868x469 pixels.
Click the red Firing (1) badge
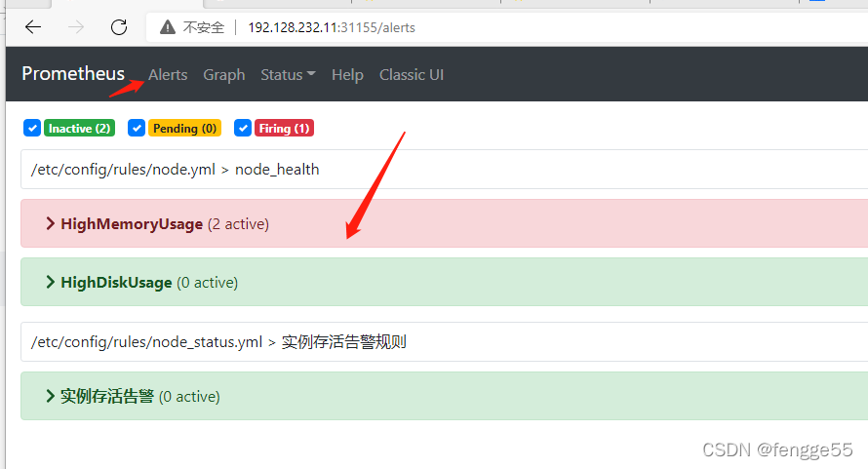tap(284, 128)
